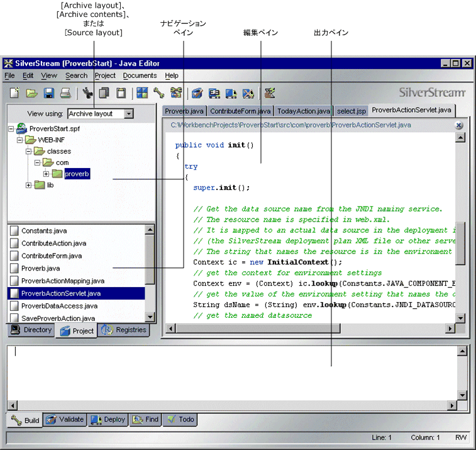This screenshot has width=476, height=450.
Task: Open the File menu
Action: pos(9,76)
